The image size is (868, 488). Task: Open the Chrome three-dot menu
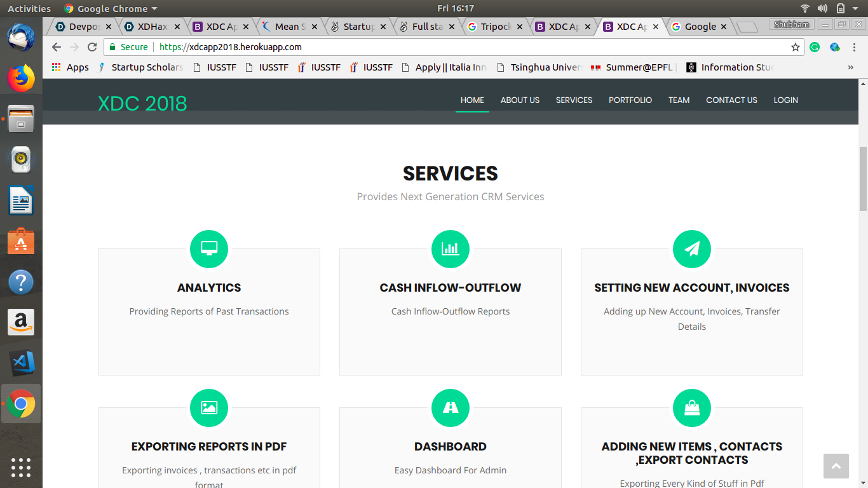pyautogui.click(x=855, y=47)
